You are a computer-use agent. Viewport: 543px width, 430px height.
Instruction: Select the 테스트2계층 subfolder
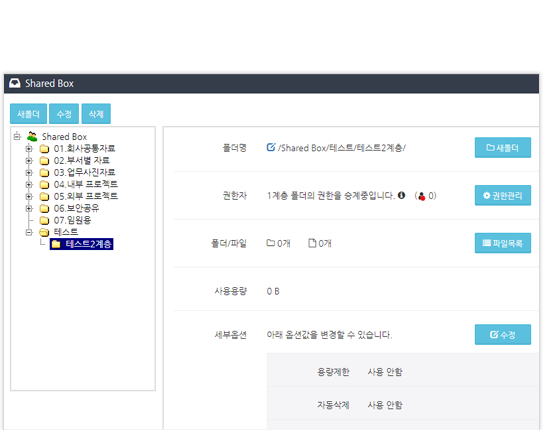tap(82, 244)
